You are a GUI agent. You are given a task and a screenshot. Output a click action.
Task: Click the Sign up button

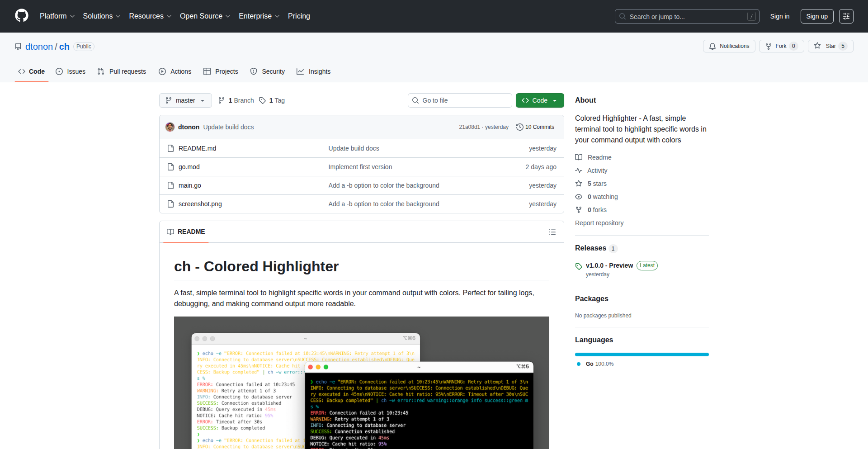click(x=816, y=16)
